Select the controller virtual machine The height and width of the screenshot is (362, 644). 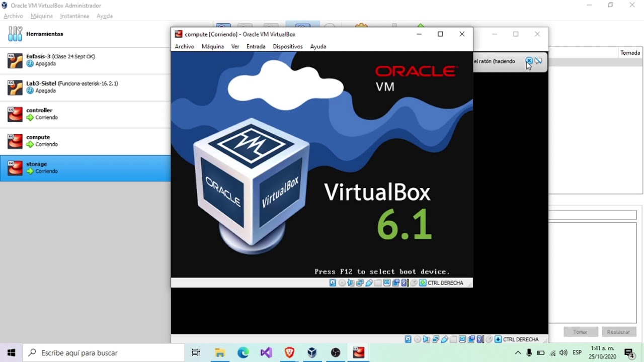coord(86,114)
